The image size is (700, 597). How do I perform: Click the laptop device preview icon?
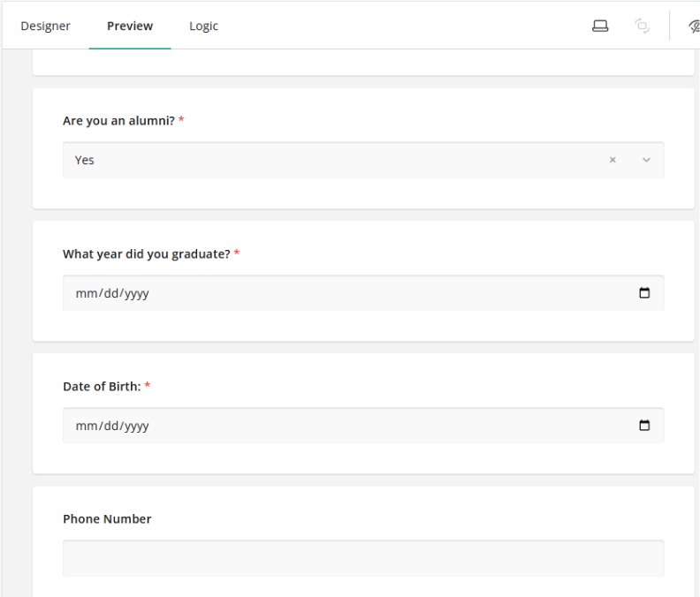600,26
